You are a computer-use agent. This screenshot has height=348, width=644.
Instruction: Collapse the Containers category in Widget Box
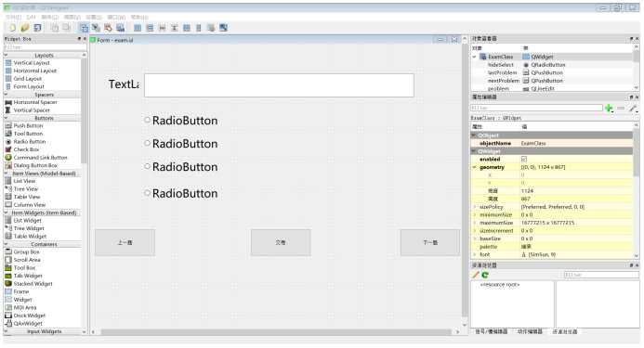pyautogui.click(x=7, y=244)
